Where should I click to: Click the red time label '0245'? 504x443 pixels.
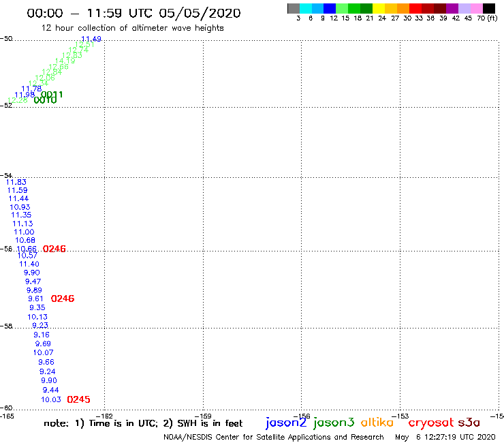coord(78,399)
